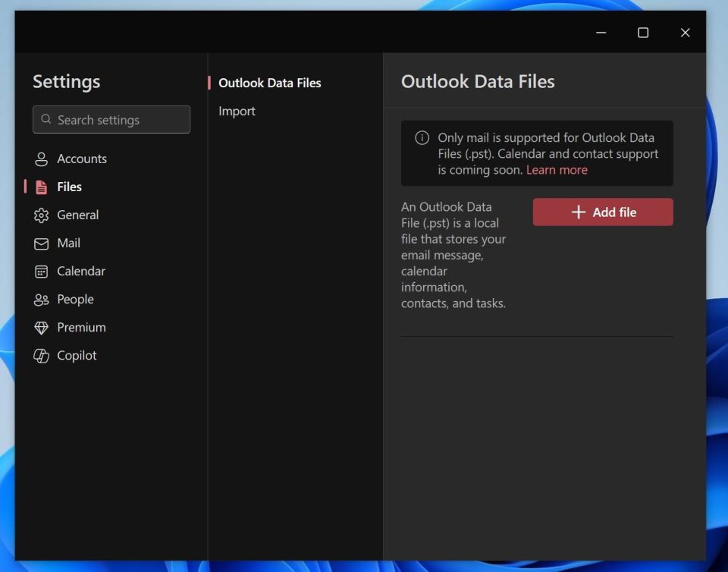Choose the Premium text label in sidebar
This screenshot has height=572, width=728.
point(81,328)
